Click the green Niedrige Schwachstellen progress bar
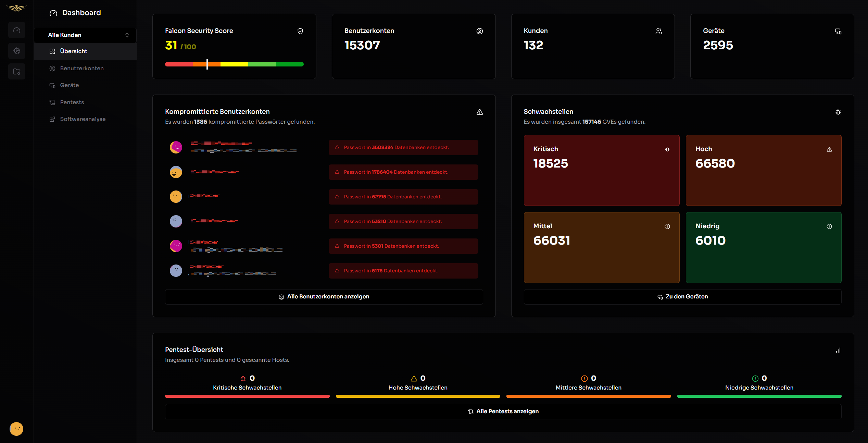The height and width of the screenshot is (443, 868). tap(759, 396)
